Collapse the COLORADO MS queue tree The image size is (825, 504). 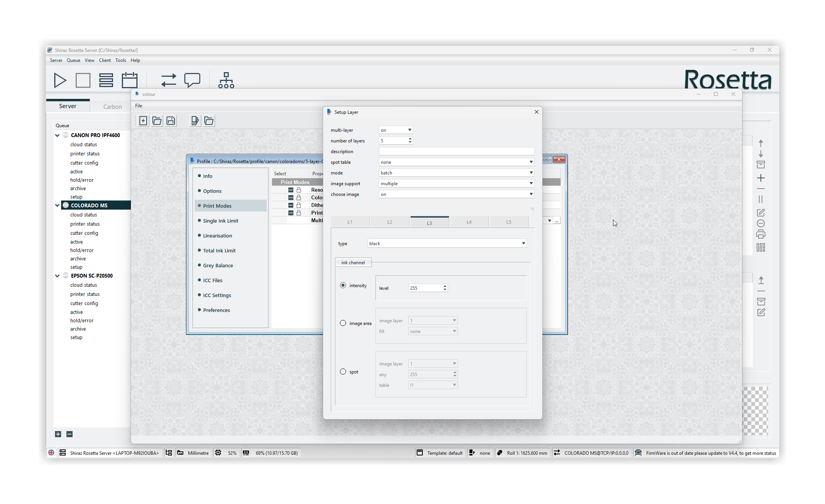click(57, 205)
